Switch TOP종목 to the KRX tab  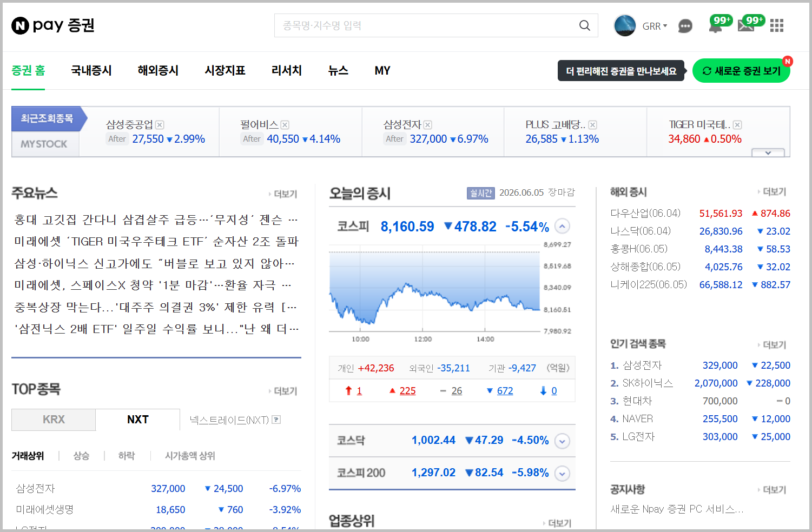(54, 420)
